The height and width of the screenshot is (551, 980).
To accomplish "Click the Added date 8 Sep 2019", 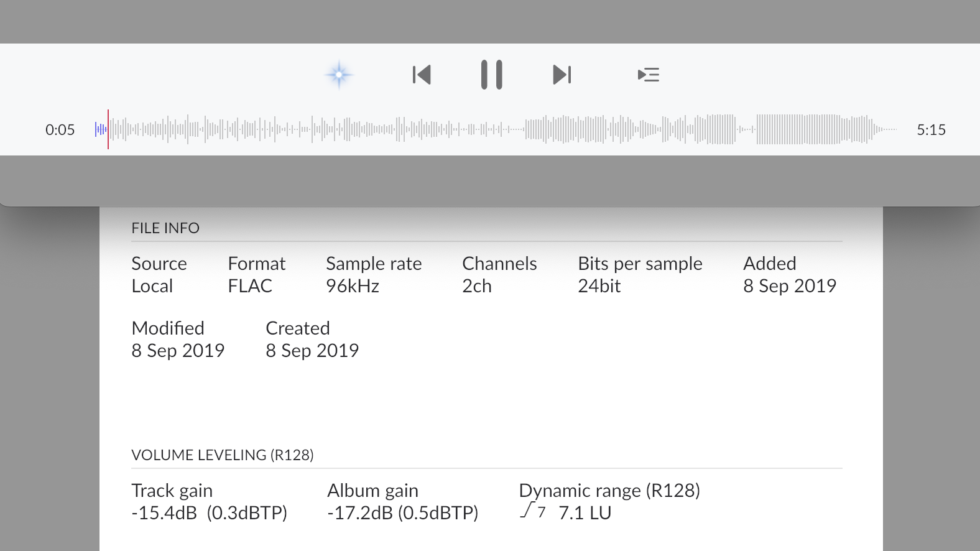I will click(790, 286).
